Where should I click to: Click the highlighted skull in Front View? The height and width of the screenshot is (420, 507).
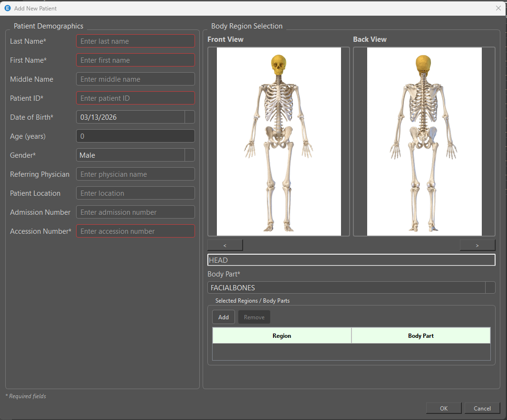tap(279, 65)
